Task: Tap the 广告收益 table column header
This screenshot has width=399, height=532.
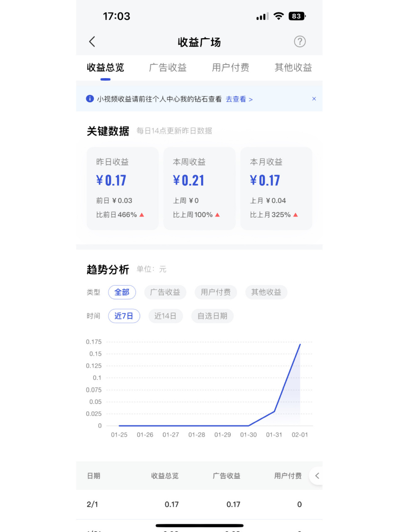Action: coord(227,476)
